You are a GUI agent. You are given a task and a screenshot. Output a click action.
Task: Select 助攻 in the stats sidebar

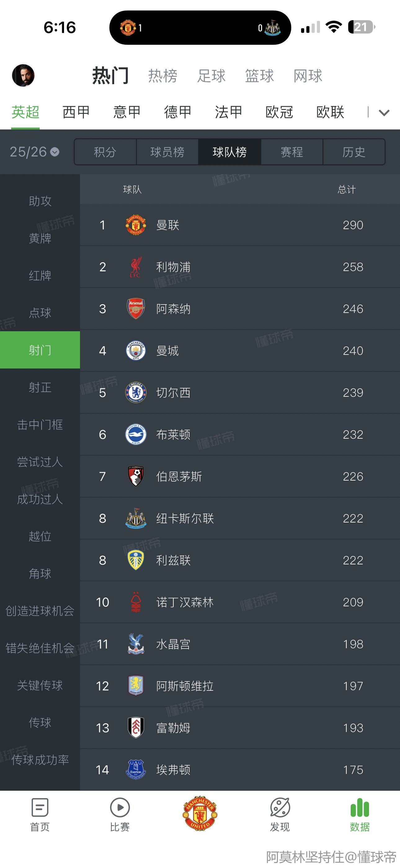[40, 201]
